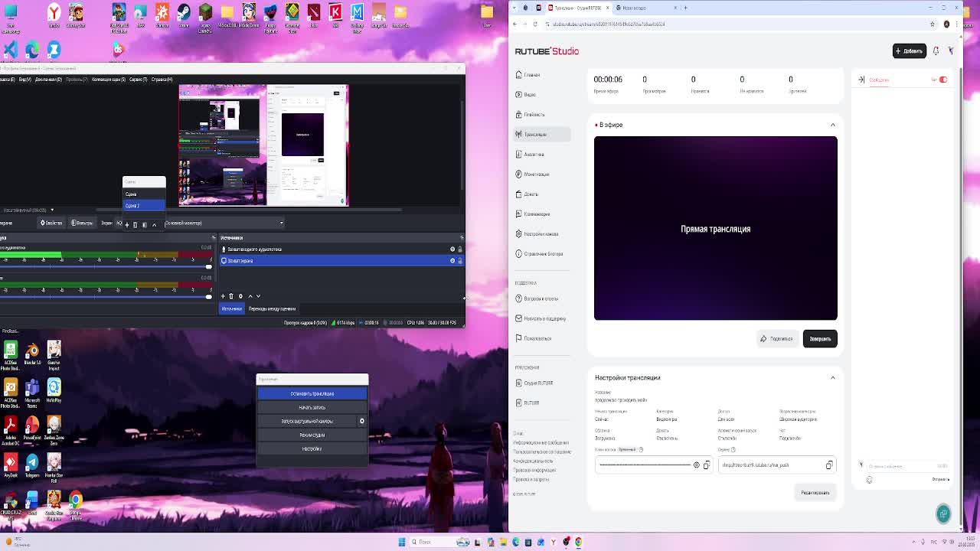Click Завершить to end the broadcast
This screenshot has width=980, height=551.
pos(820,338)
